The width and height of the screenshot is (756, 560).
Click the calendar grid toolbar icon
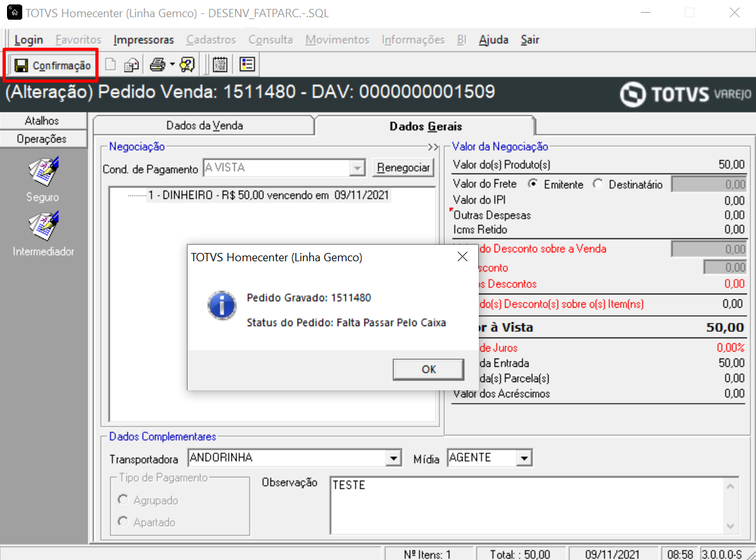pos(220,65)
